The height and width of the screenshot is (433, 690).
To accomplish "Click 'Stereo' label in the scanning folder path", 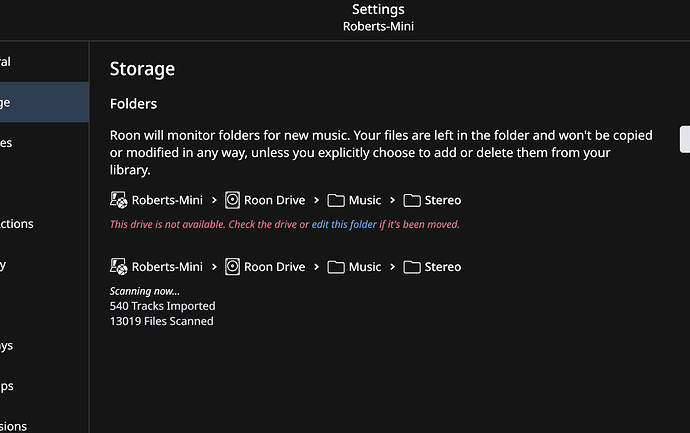I will pos(443,267).
